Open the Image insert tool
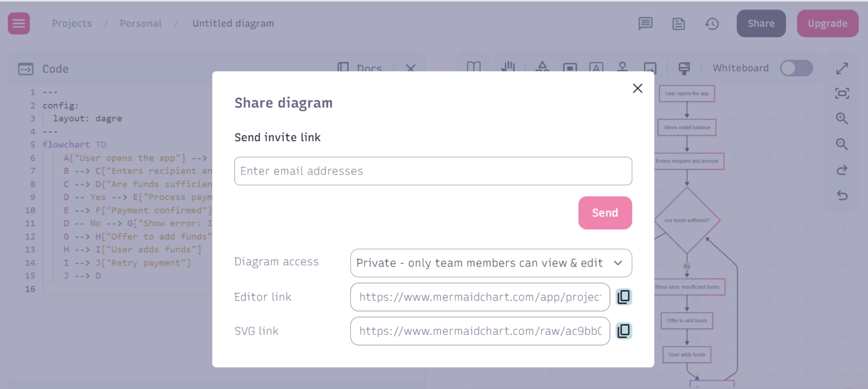Screen dimensions: 868x389 coord(649,68)
